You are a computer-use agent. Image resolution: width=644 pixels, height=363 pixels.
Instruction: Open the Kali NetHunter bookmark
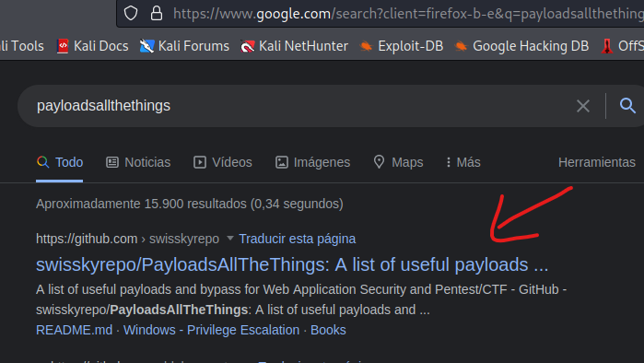click(x=294, y=46)
